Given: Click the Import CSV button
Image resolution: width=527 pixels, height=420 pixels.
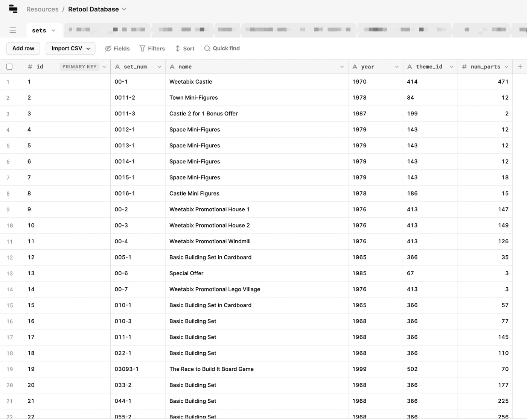Looking at the screenshot, I should pyautogui.click(x=70, y=49).
